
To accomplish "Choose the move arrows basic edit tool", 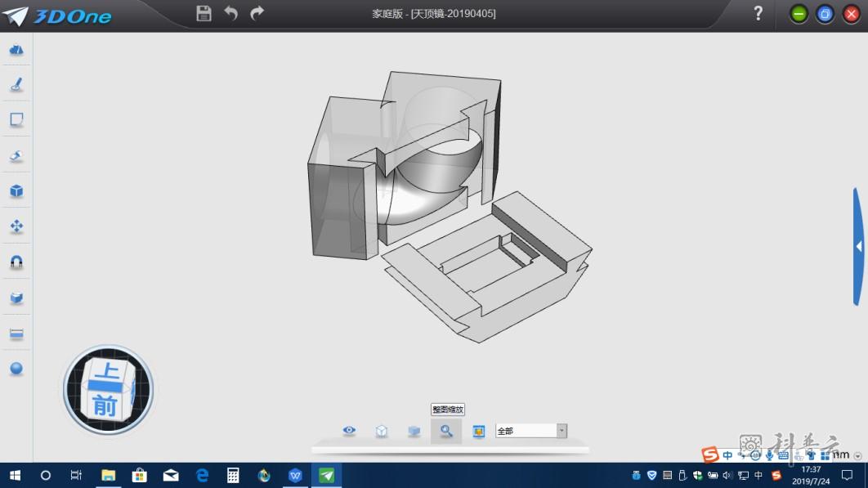I will 16,226.
